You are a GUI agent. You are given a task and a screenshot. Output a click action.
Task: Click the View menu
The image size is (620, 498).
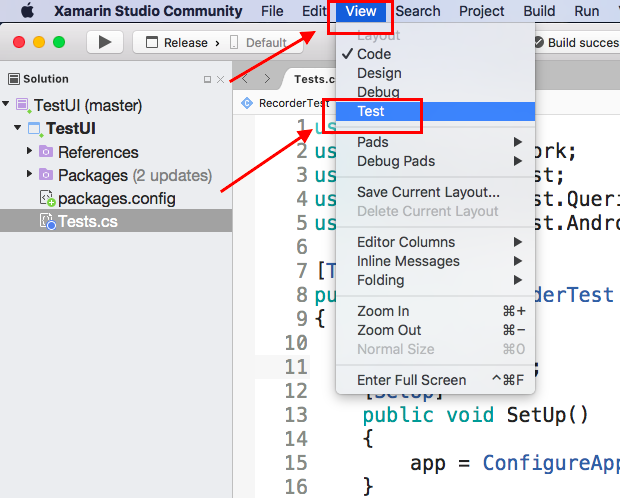pyautogui.click(x=361, y=11)
